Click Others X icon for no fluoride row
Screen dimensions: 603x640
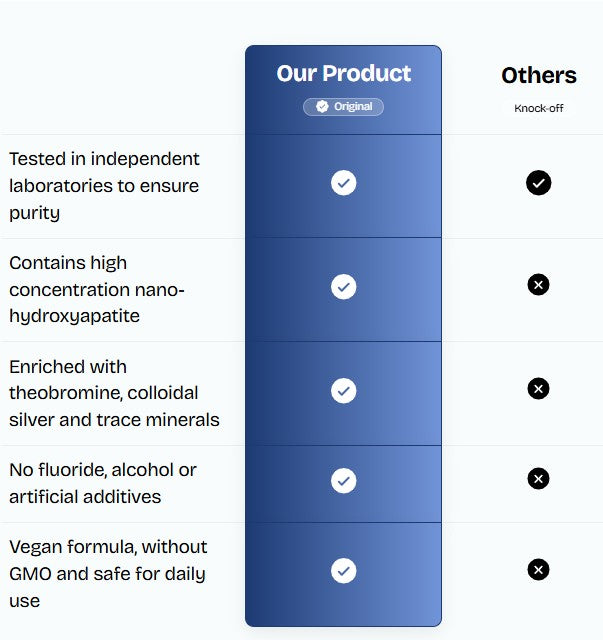[x=538, y=479]
